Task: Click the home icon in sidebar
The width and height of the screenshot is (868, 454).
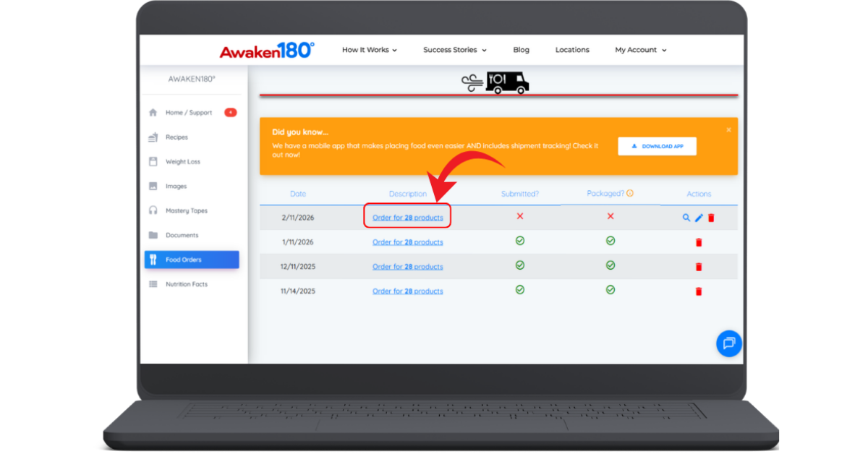Action: click(153, 113)
